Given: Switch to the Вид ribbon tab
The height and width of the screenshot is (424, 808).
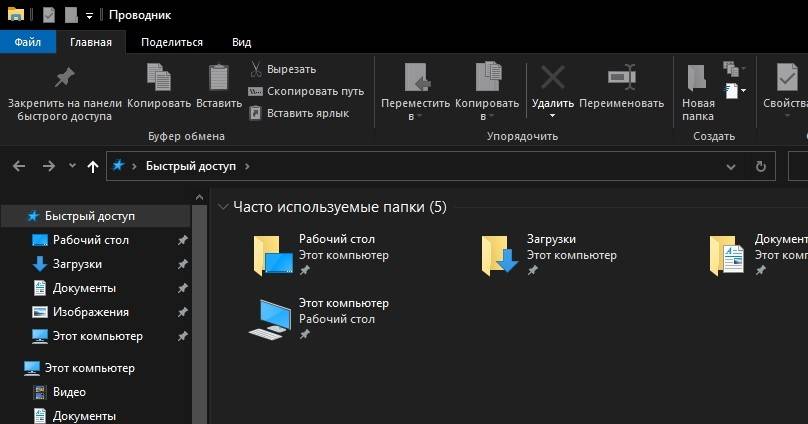Looking at the screenshot, I should 241,42.
